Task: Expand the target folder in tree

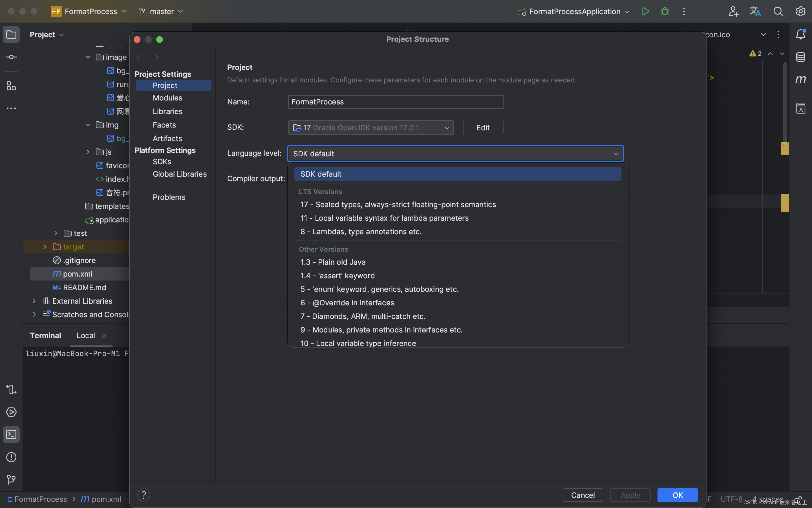Action: (x=45, y=247)
